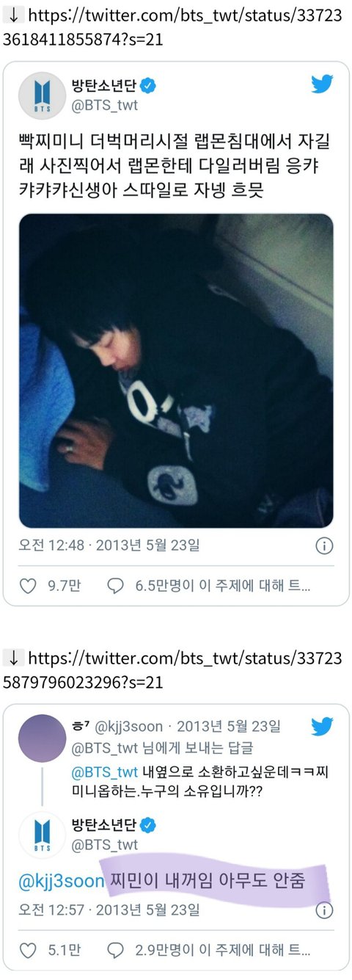Click the info icon in the reply tweet
This screenshot has width=352, height=980.
coord(323,911)
